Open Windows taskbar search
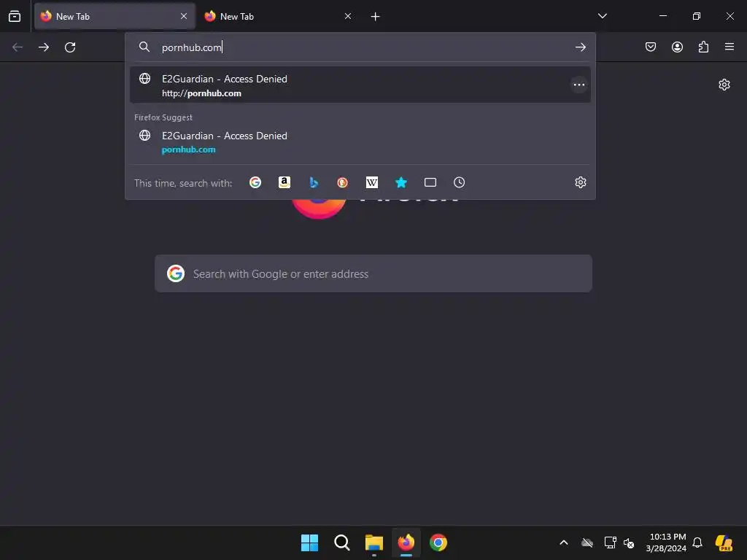 [342, 542]
